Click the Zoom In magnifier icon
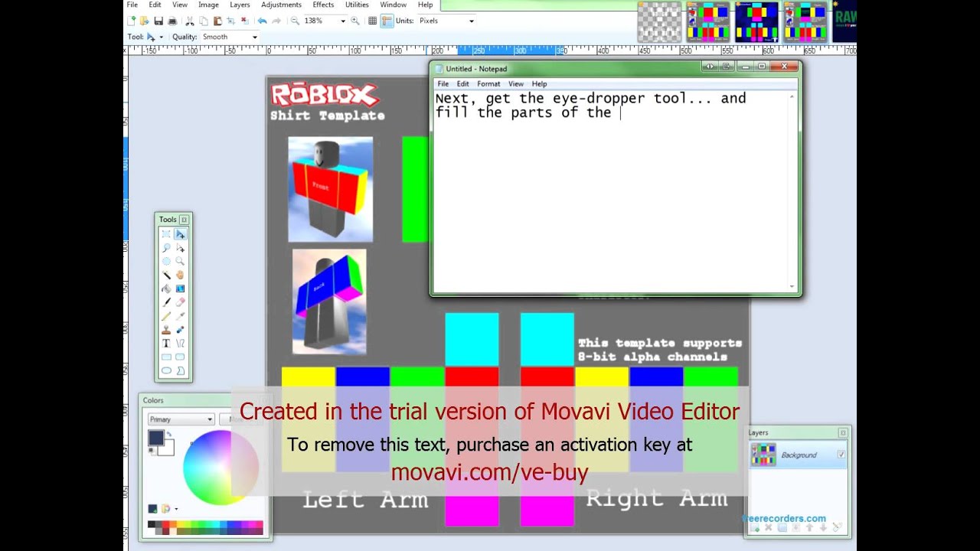 (x=355, y=21)
